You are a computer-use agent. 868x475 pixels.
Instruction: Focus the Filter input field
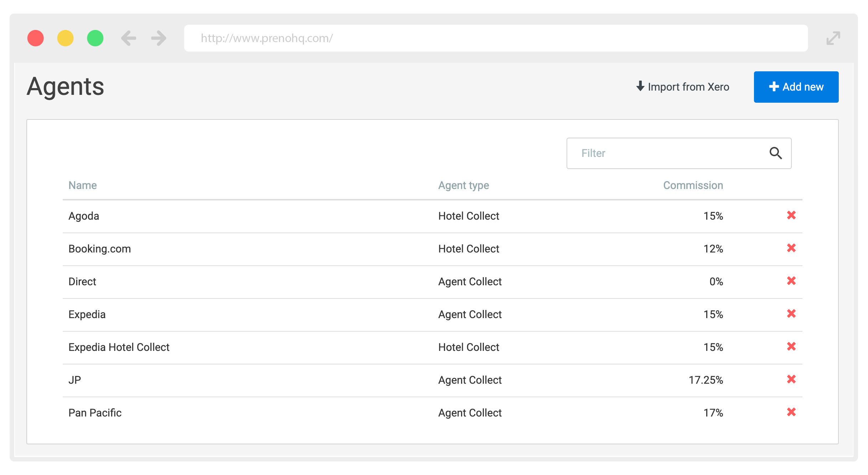[679, 153]
